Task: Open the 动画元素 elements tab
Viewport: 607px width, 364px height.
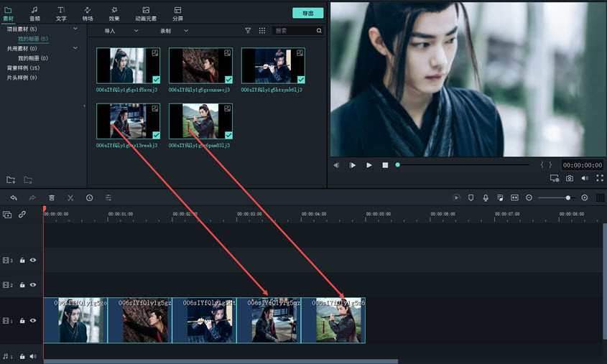Action: click(146, 14)
